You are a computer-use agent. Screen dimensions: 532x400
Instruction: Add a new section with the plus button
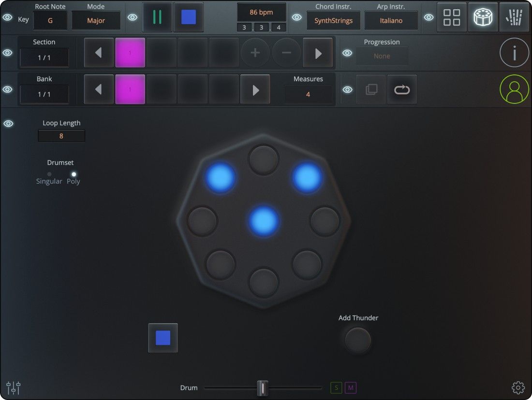(x=255, y=52)
